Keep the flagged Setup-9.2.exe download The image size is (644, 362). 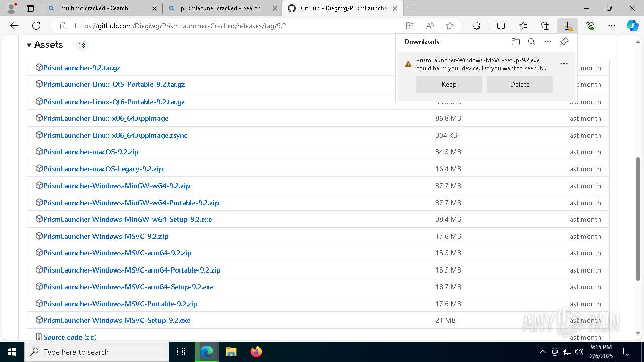pos(449,84)
